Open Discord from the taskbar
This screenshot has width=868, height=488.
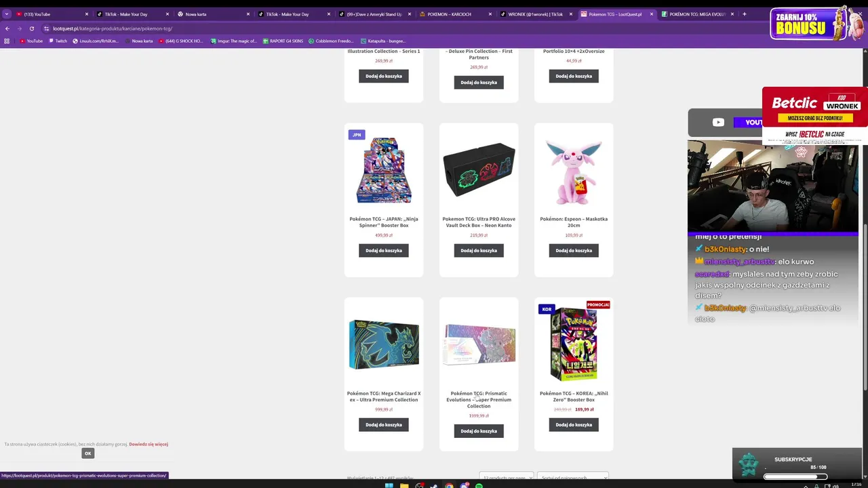(464, 485)
